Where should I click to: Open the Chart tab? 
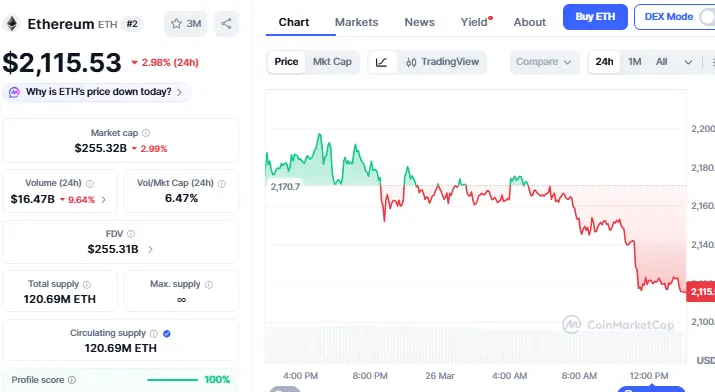point(294,22)
